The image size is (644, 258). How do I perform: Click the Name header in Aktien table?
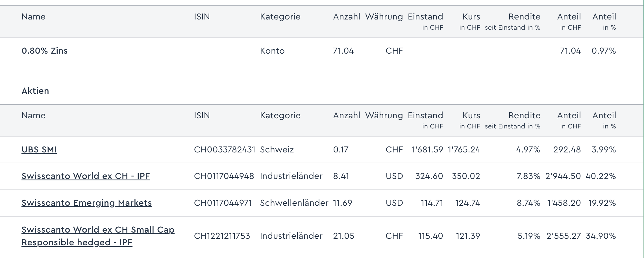(x=33, y=115)
